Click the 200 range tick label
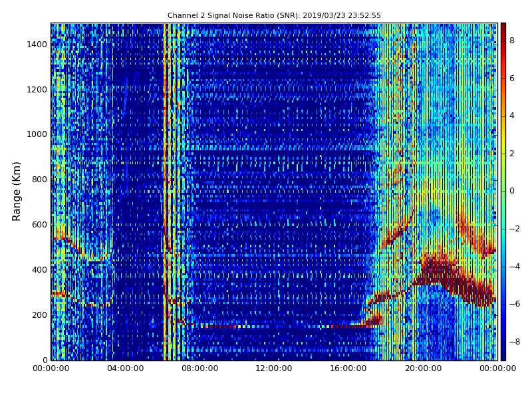 click(39, 315)
